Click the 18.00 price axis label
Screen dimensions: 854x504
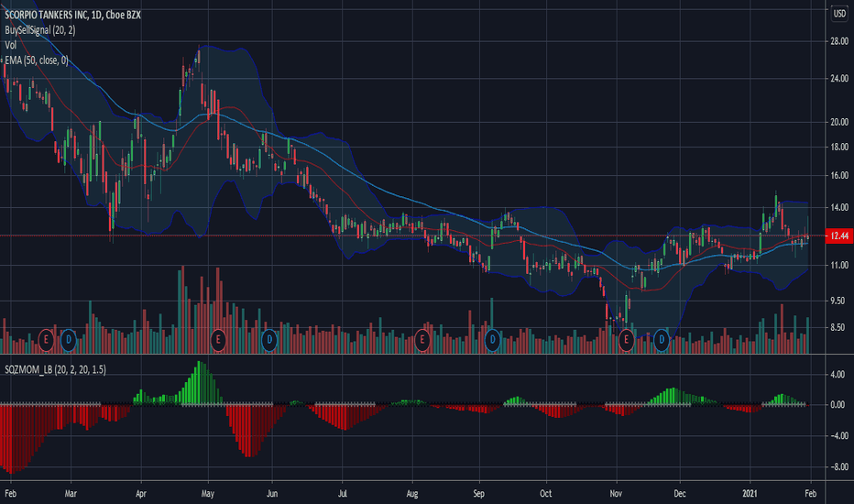[839, 148]
